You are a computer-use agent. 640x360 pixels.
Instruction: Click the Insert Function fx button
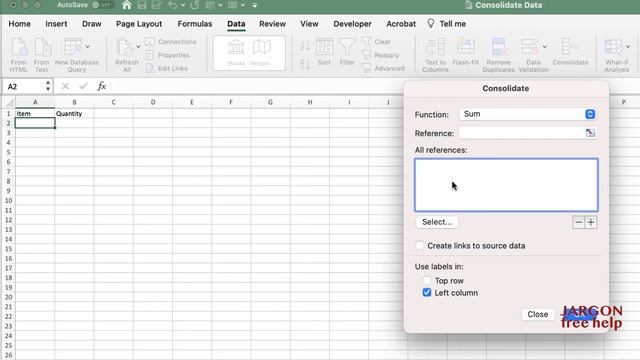(102, 86)
